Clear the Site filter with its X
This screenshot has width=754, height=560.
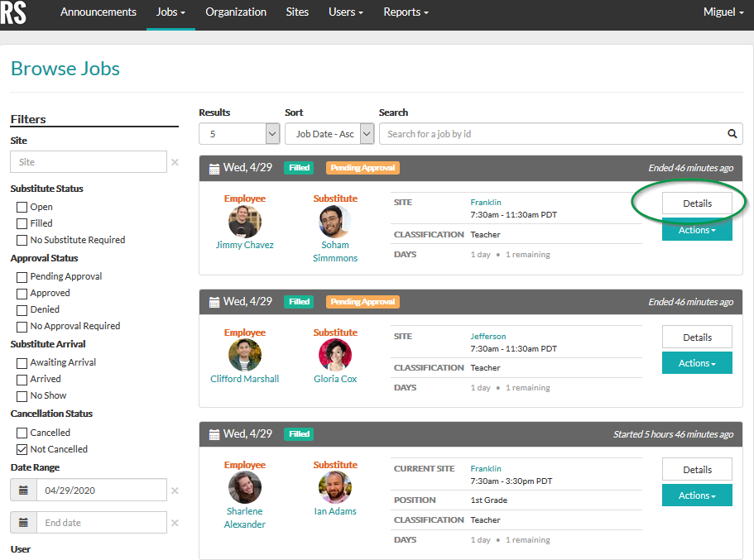(175, 162)
